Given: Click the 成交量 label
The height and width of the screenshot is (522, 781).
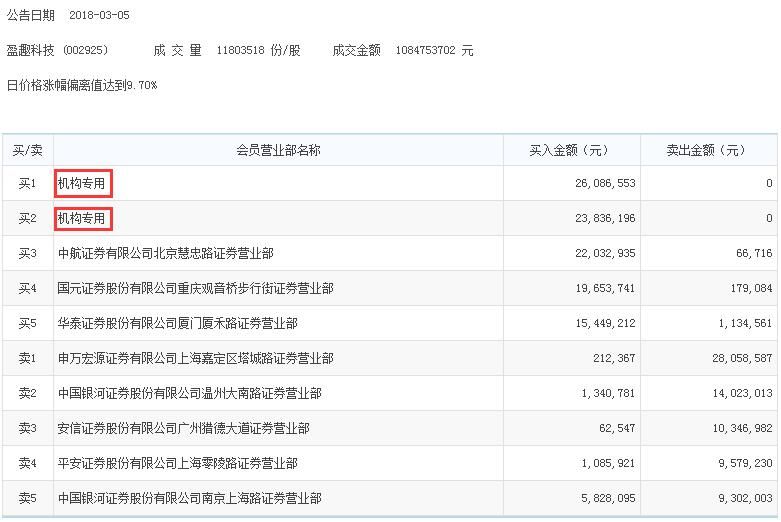Looking at the screenshot, I should [177, 50].
